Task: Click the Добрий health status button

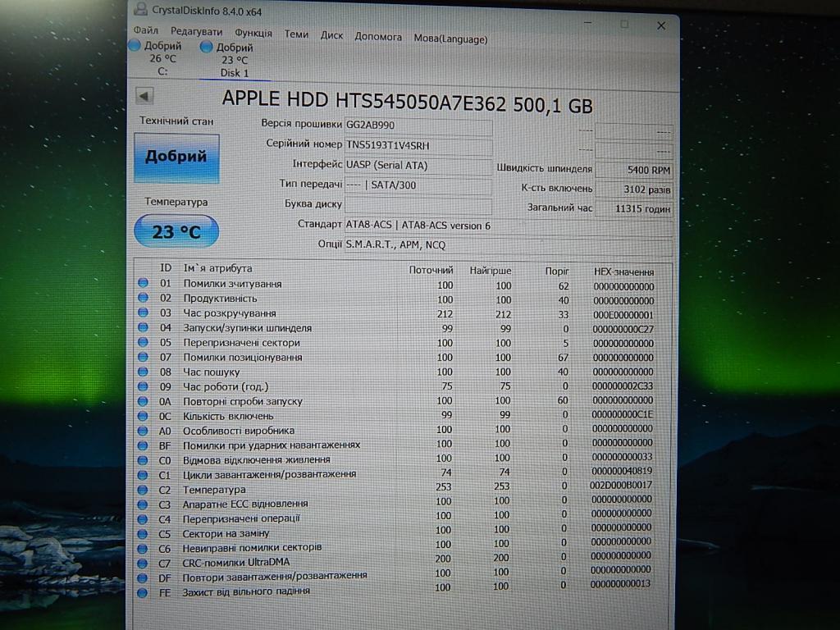Action: tap(176, 157)
